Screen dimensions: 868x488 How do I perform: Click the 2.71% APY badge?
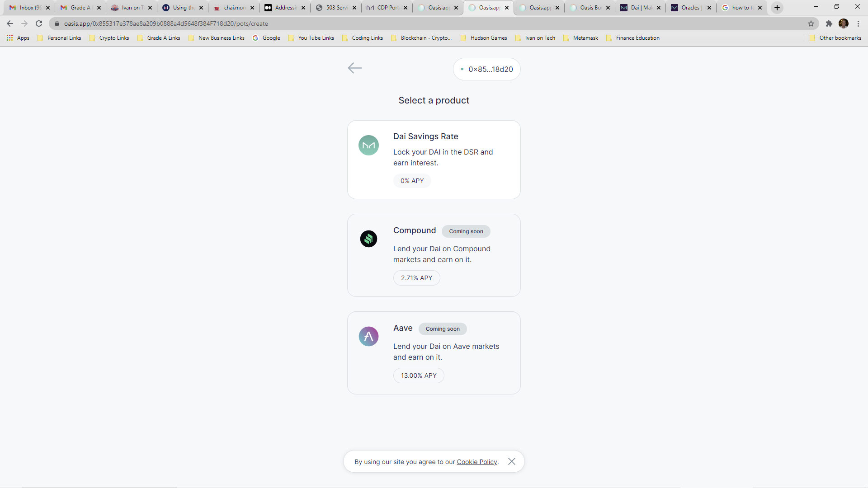click(416, 278)
